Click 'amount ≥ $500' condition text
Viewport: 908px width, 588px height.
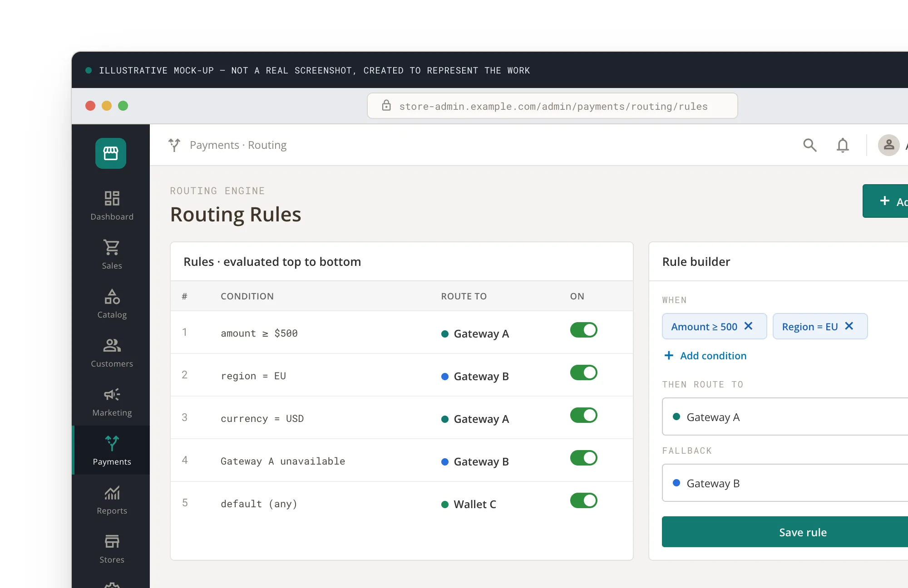coord(259,333)
